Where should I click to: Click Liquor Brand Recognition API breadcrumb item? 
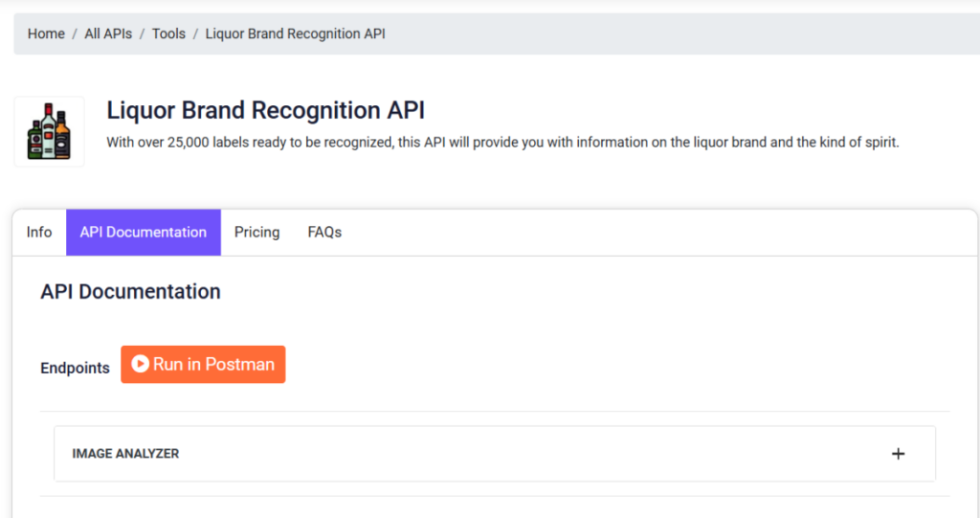(x=295, y=34)
